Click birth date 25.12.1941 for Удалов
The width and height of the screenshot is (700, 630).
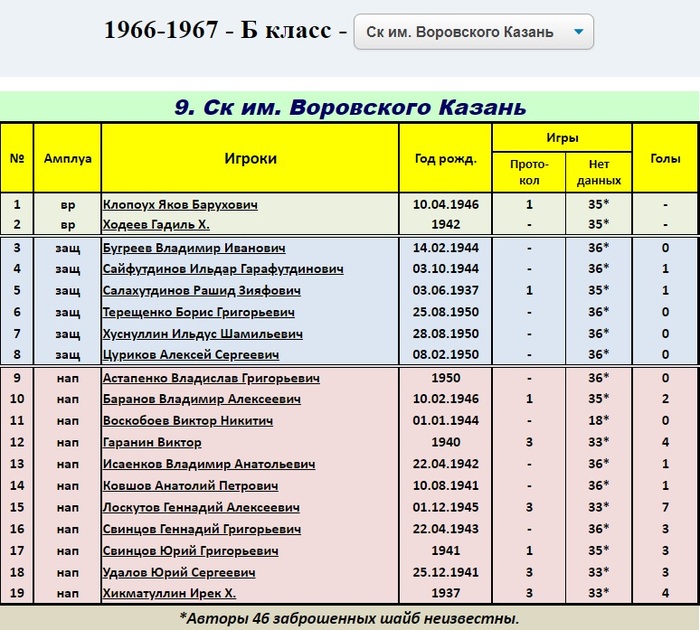(x=446, y=572)
